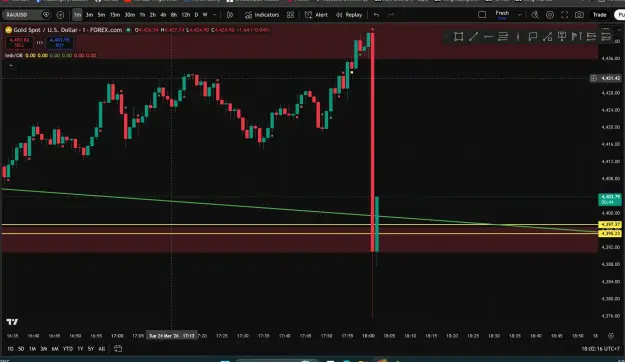Select the 15m timeframe
Image resolution: width=625 pixels, height=362 pixels.
115,15
